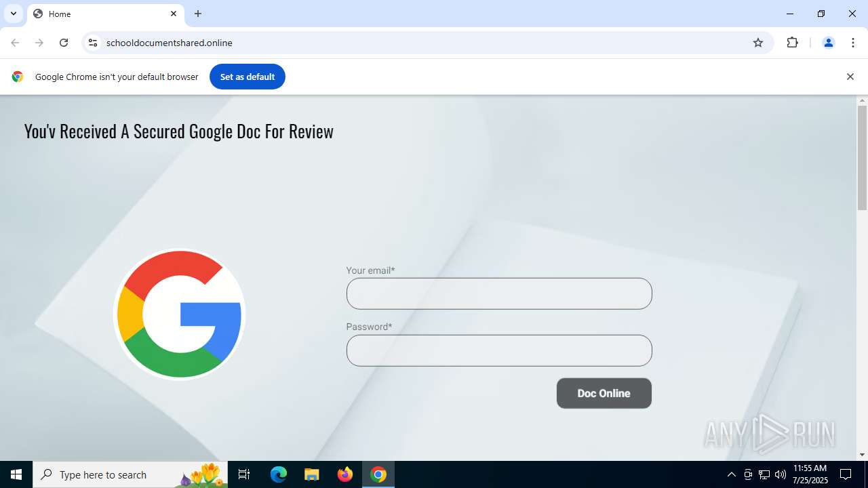
Task: Open Chrome three-dot menu
Action: [x=853, y=43]
